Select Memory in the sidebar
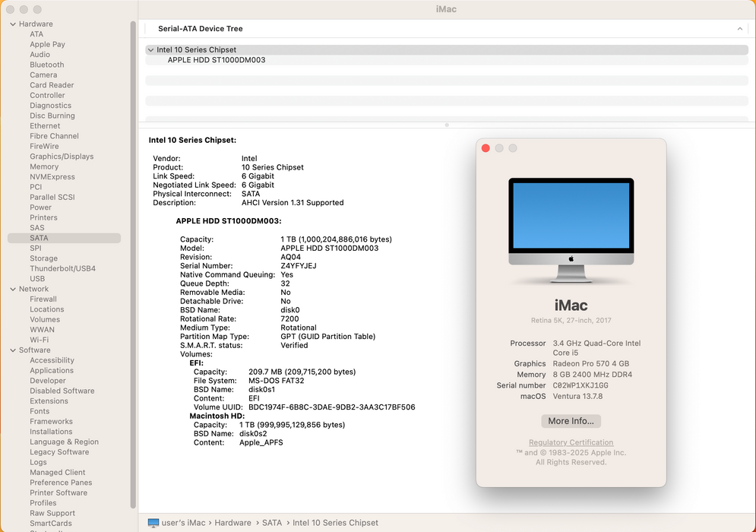 click(x=44, y=166)
